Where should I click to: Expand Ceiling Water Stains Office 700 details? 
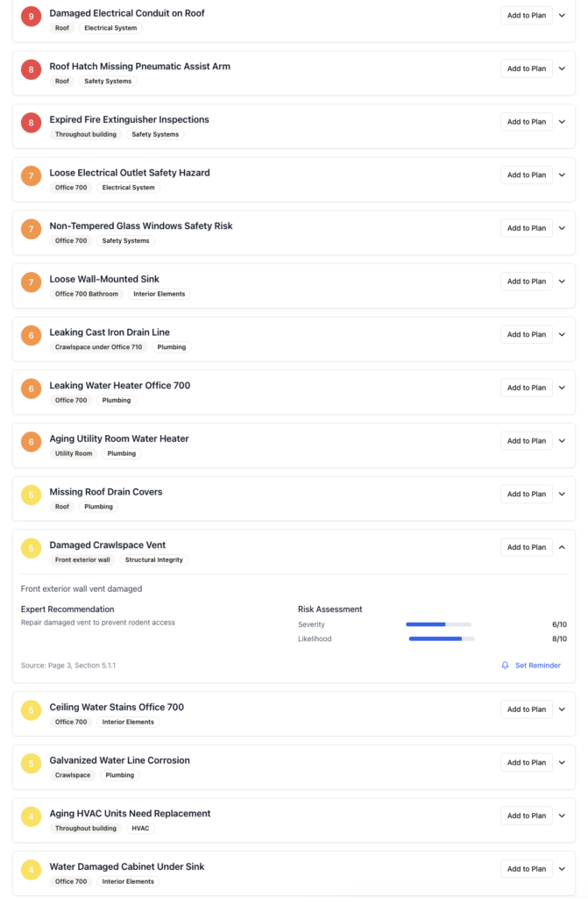pos(562,709)
